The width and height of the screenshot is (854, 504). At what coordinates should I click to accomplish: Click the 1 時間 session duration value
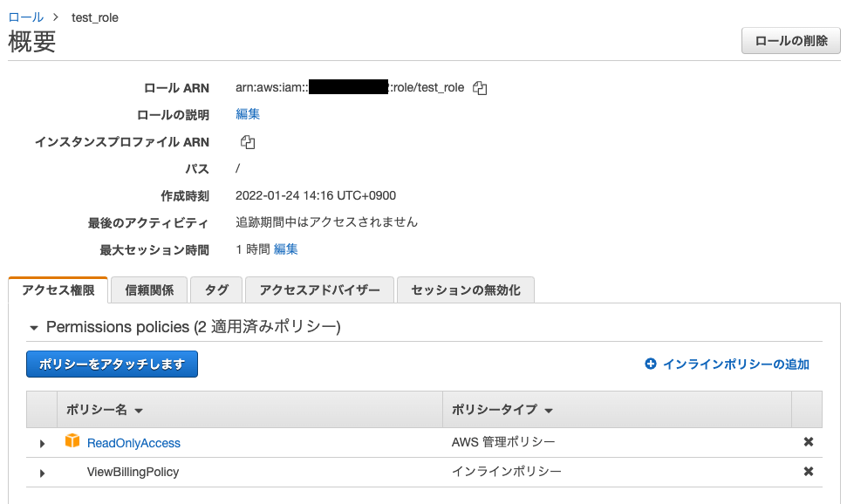pos(253,249)
